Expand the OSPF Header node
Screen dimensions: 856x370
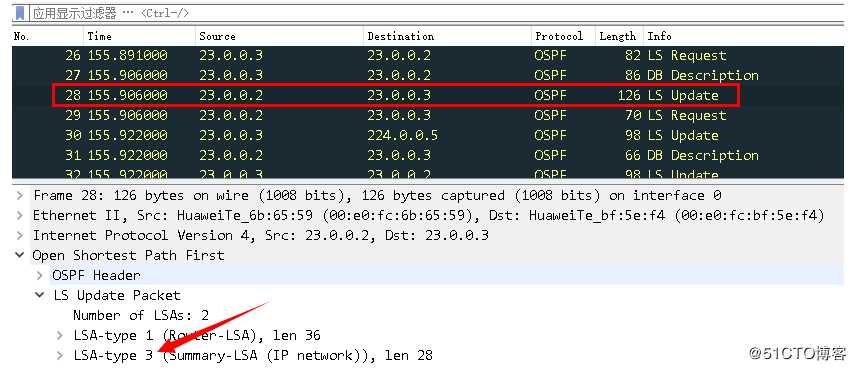pos(40,276)
